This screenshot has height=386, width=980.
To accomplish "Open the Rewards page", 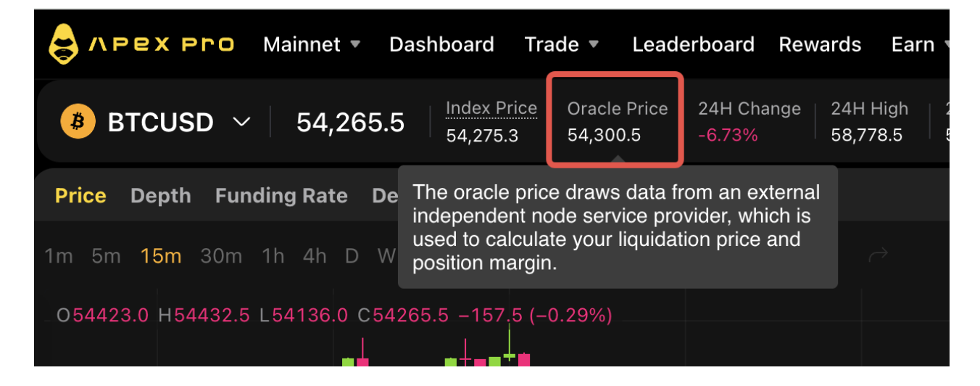I will (x=820, y=44).
